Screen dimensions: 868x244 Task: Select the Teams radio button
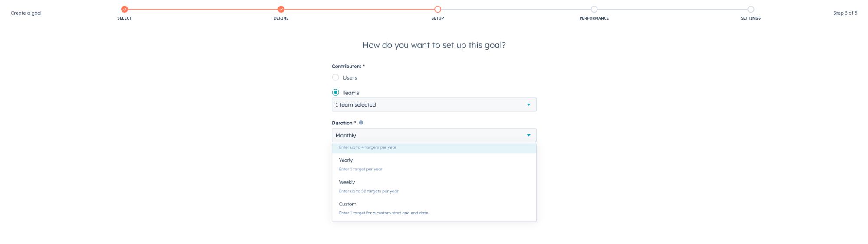coord(335,93)
